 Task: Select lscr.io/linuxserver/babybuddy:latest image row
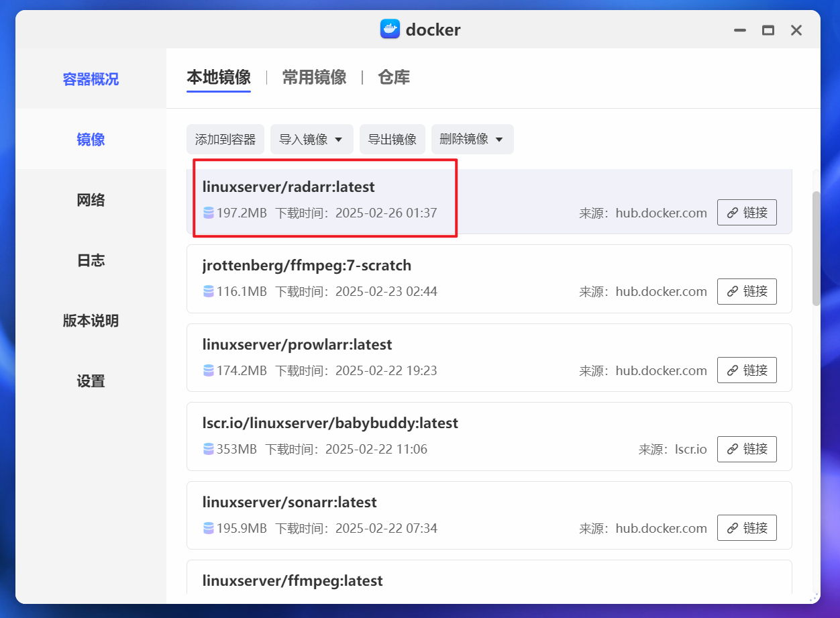[x=489, y=436]
